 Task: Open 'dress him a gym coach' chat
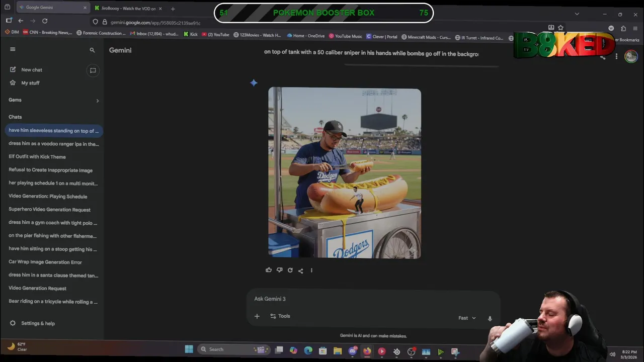[x=53, y=223]
